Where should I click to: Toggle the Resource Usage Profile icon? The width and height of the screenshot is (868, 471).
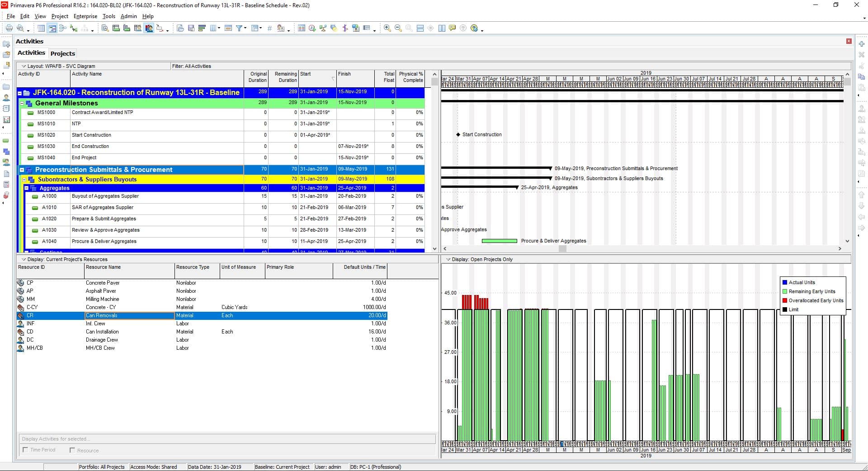[x=149, y=28]
